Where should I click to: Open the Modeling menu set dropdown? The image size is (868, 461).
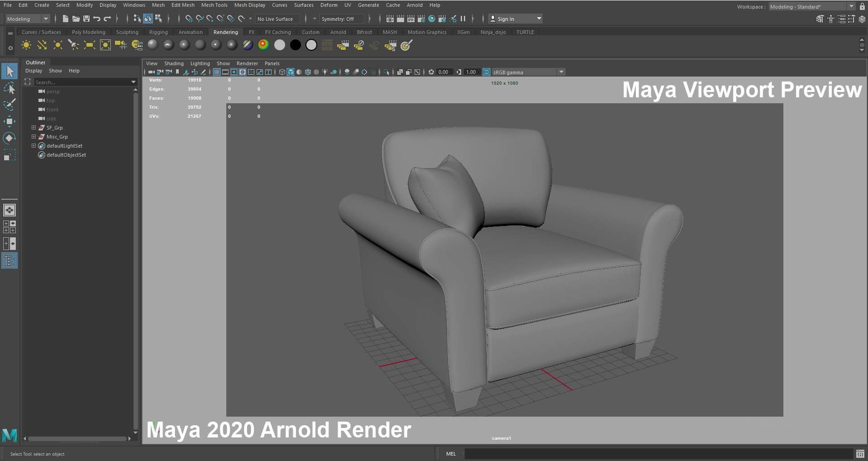click(x=28, y=19)
